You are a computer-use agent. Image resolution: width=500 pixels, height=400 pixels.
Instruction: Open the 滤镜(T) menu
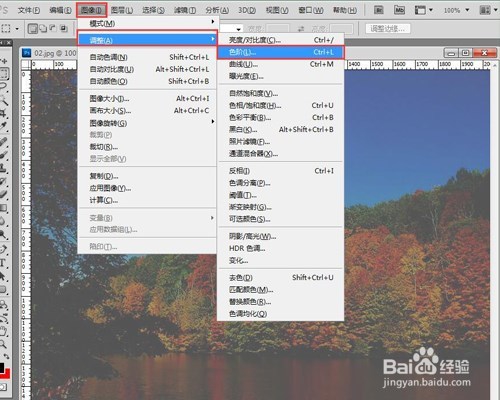[185, 10]
